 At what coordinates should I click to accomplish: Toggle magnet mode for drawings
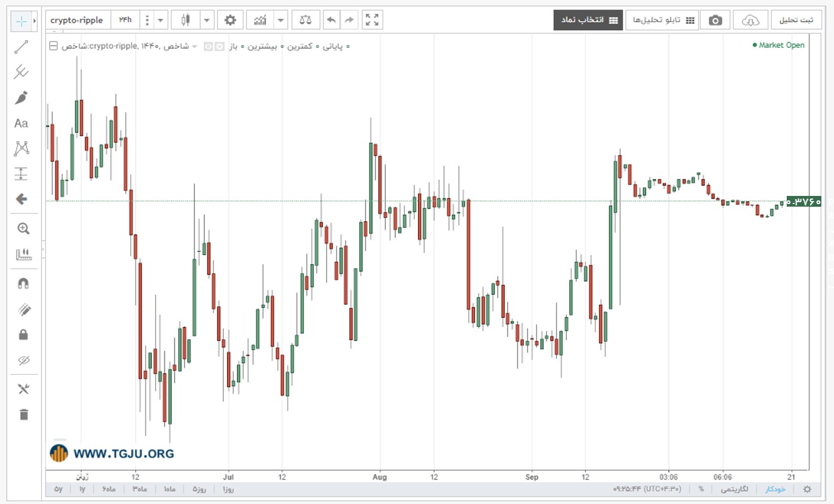[x=23, y=283]
